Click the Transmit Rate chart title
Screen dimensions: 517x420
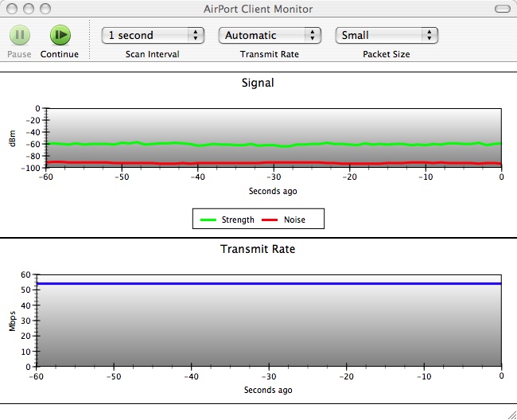258,249
